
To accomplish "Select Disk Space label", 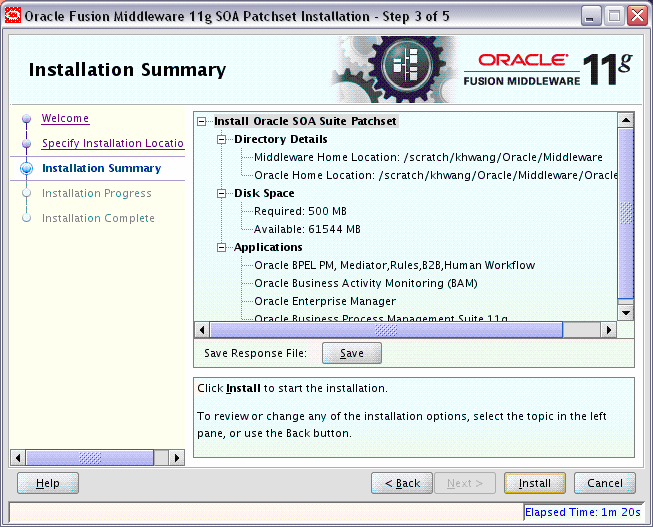I will [264, 193].
